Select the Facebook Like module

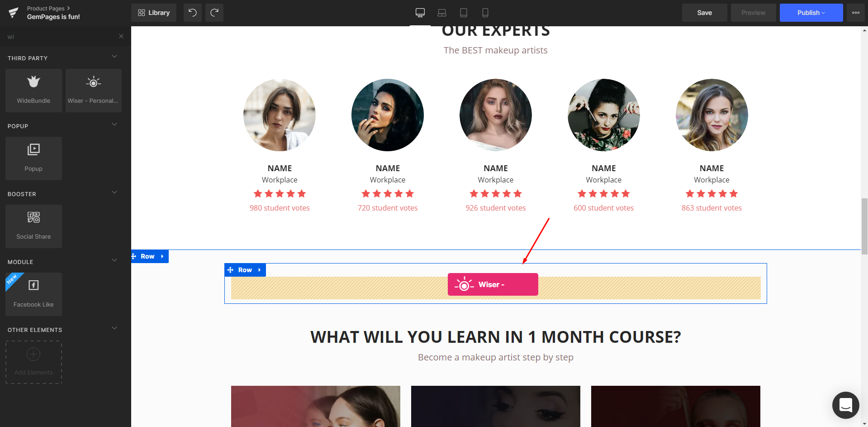click(33, 294)
